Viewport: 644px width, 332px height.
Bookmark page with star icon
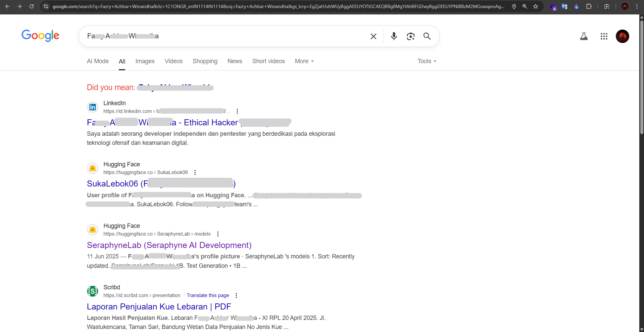click(x=536, y=6)
